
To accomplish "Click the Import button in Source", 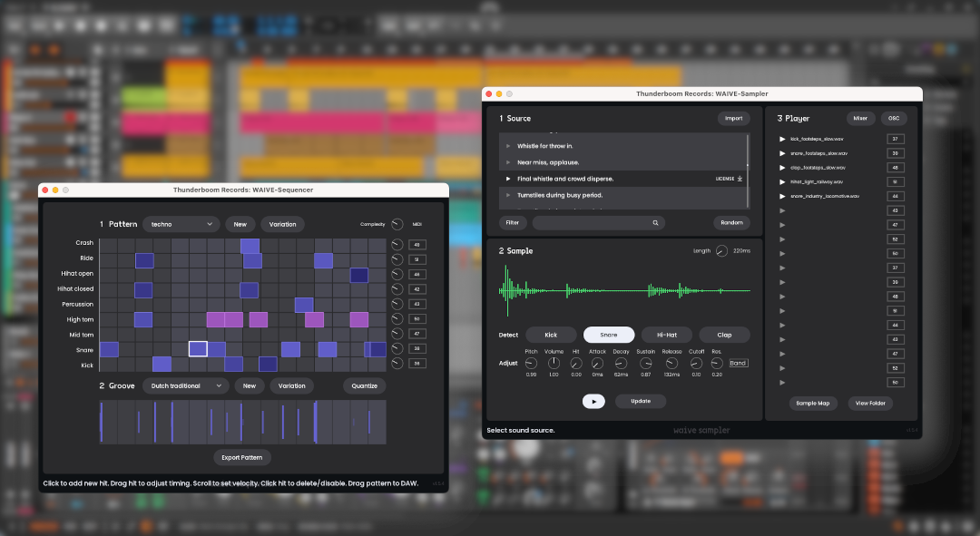I will click(x=733, y=118).
